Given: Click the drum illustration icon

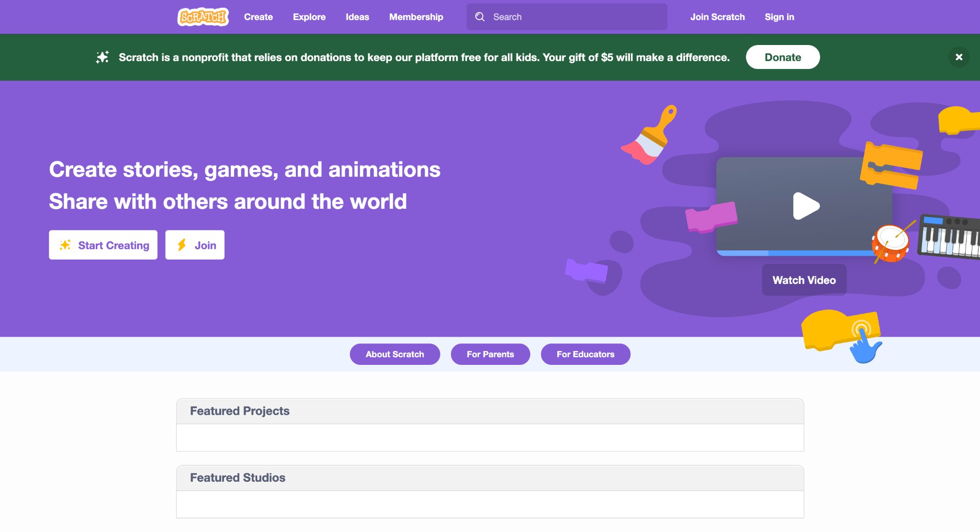Looking at the screenshot, I should [890, 243].
